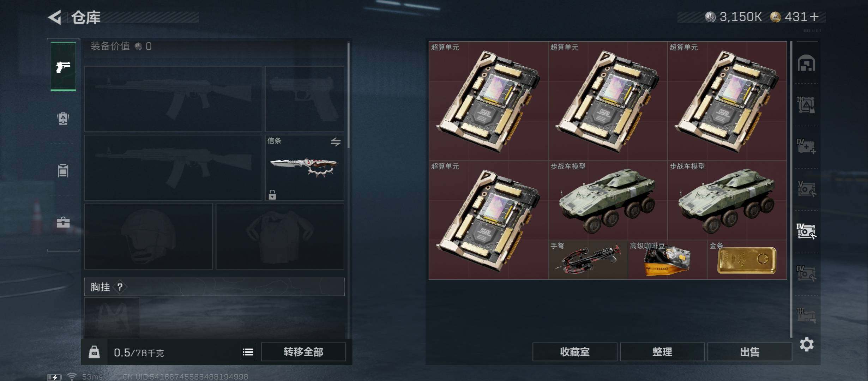The height and width of the screenshot is (381, 868).
Task: Click the warehouse vertical scrollbar
Action: pyautogui.click(x=791, y=189)
